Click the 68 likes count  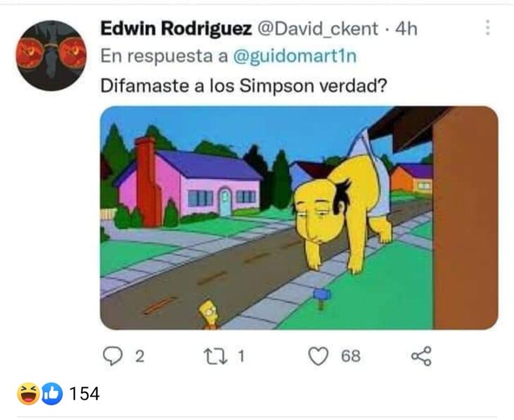pos(351,356)
